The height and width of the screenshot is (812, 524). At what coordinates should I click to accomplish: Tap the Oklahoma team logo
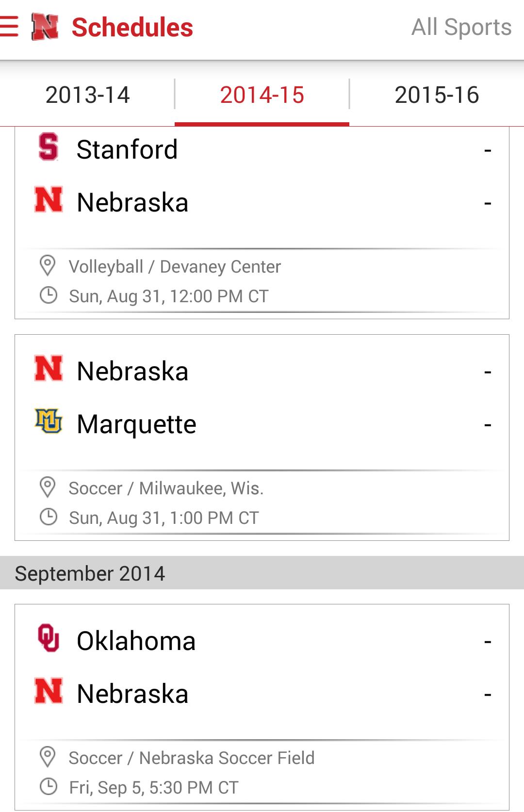49,637
